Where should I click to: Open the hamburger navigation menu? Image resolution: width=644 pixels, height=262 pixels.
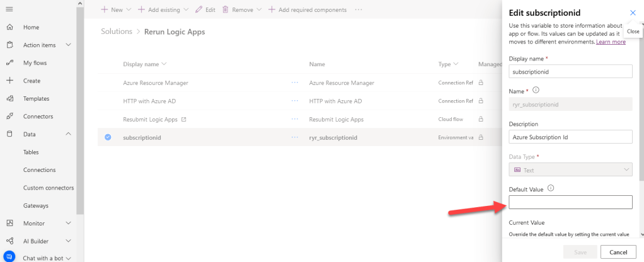[9, 9]
